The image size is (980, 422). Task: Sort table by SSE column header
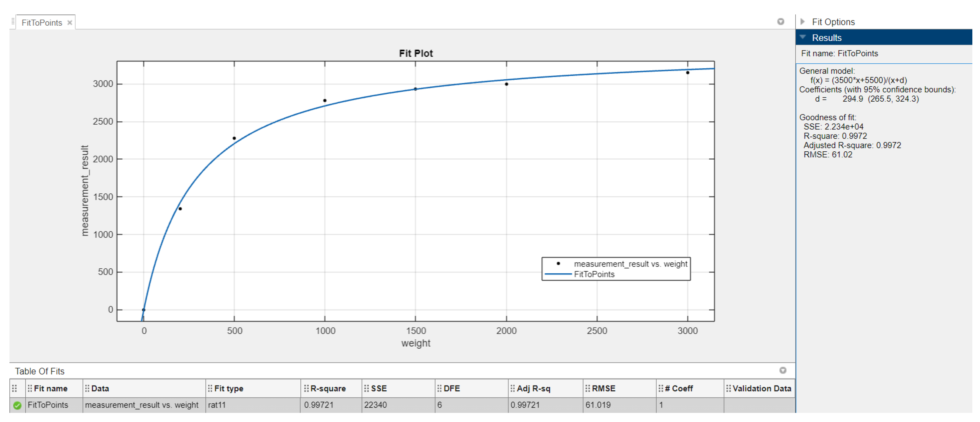379,388
